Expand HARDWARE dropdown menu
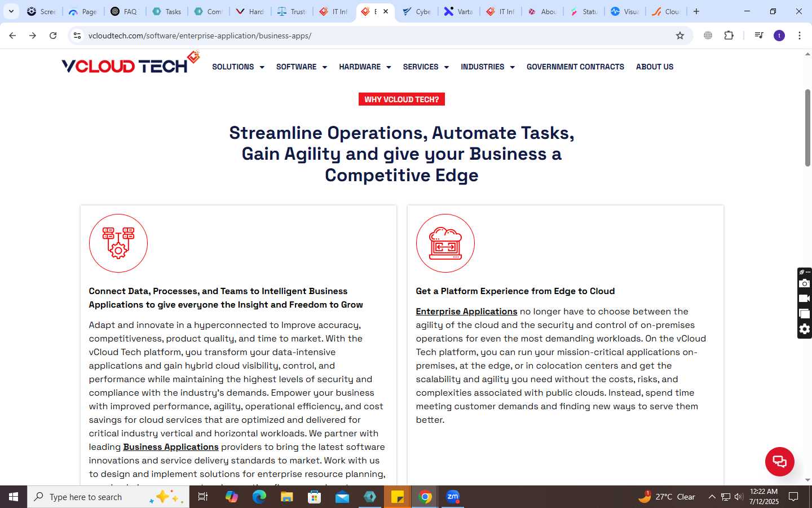 365,67
